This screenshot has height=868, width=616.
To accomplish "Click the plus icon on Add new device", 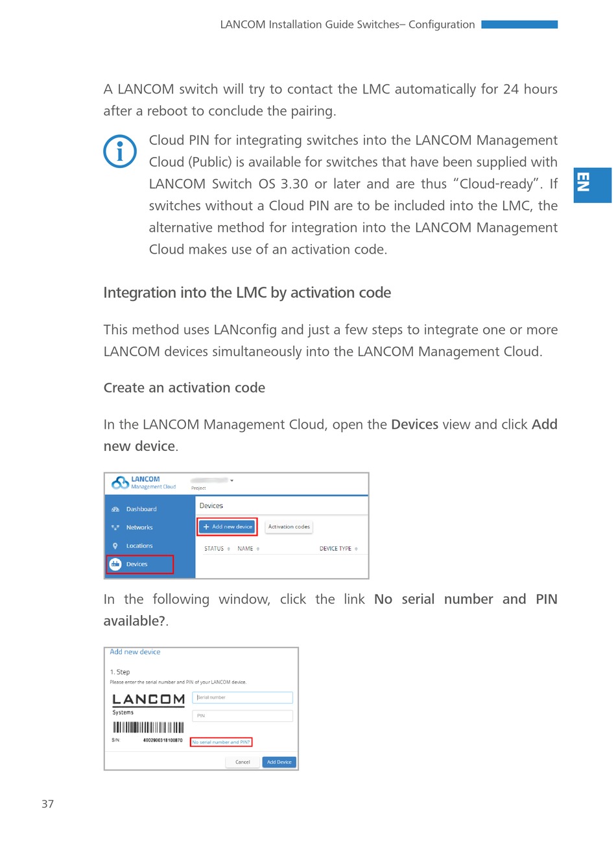I will tap(206, 527).
